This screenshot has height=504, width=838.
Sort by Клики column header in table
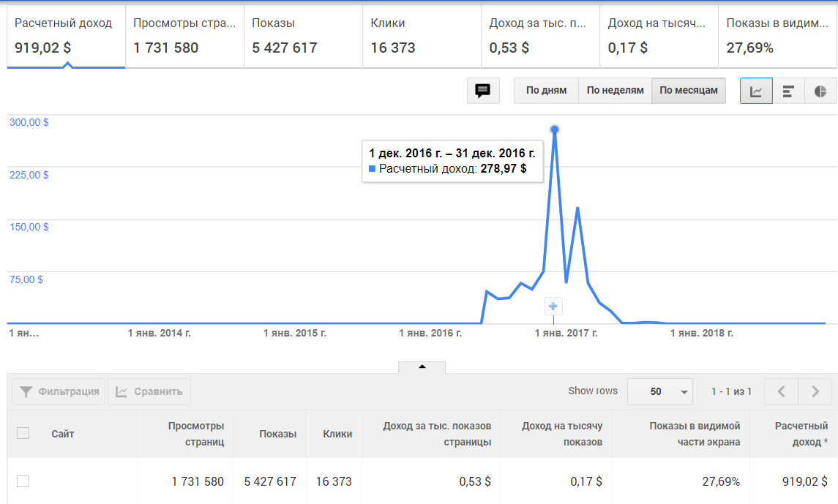tap(337, 434)
